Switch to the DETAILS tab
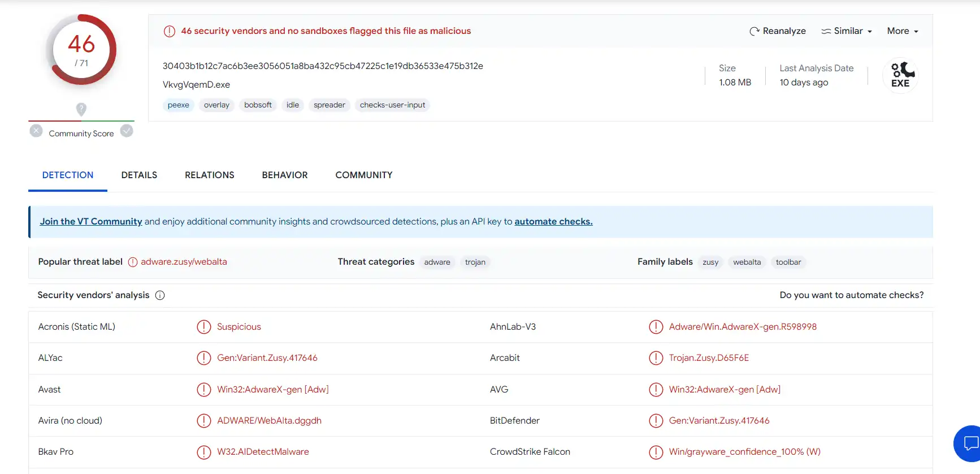Viewport: 980px width, 474px height. [x=139, y=175]
